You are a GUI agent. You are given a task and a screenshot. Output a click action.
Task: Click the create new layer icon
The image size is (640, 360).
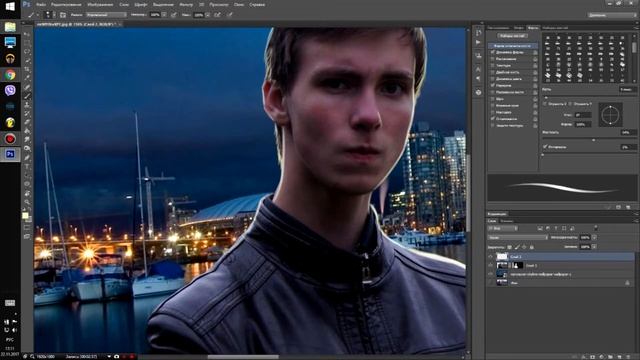619,357
